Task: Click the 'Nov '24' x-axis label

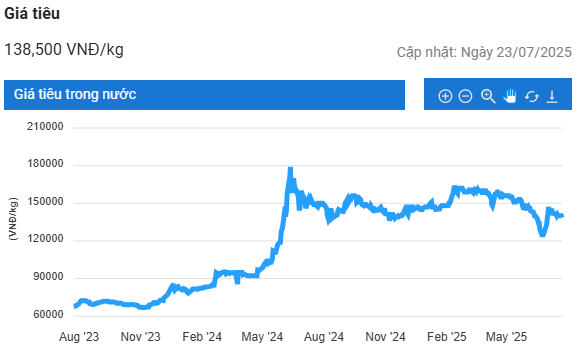Action: (385, 337)
